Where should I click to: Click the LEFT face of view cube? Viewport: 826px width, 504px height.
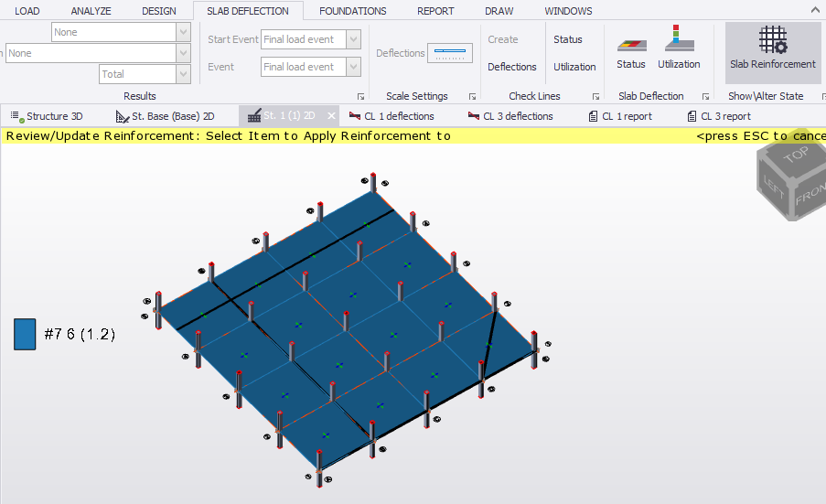coord(773,188)
